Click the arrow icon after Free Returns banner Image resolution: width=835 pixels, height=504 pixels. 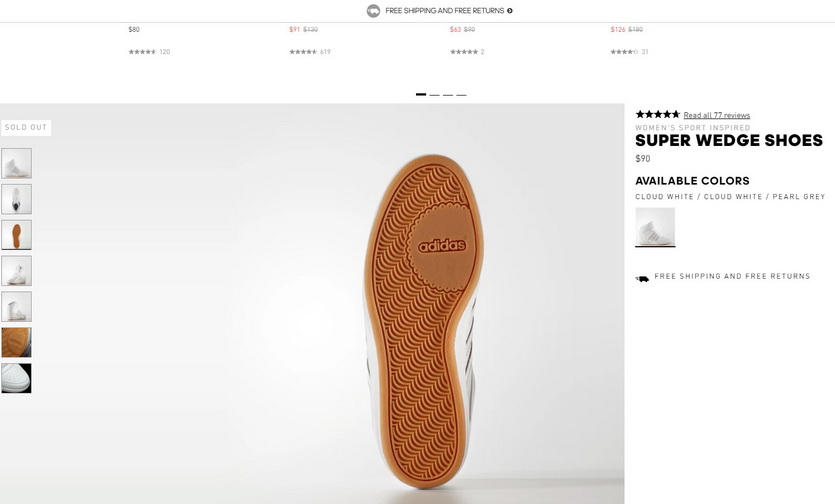point(510,11)
